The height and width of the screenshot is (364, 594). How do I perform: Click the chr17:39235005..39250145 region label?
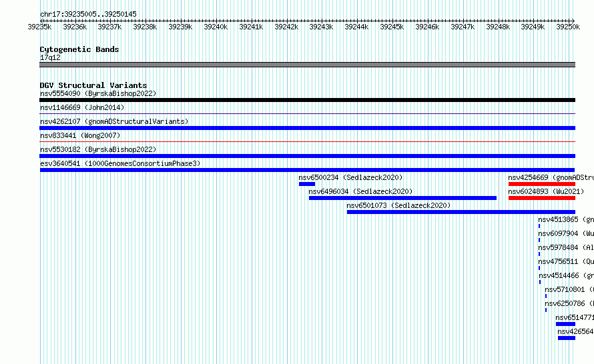88,14
